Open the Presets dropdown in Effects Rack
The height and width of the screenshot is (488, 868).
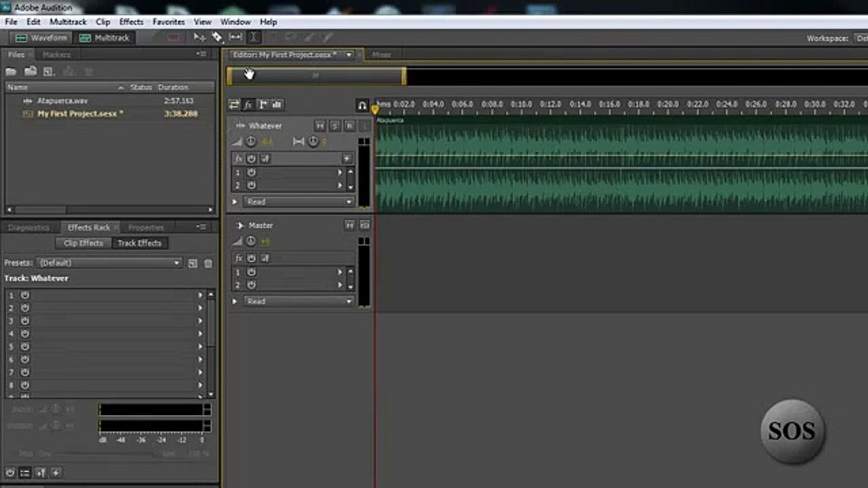click(110, 263)
